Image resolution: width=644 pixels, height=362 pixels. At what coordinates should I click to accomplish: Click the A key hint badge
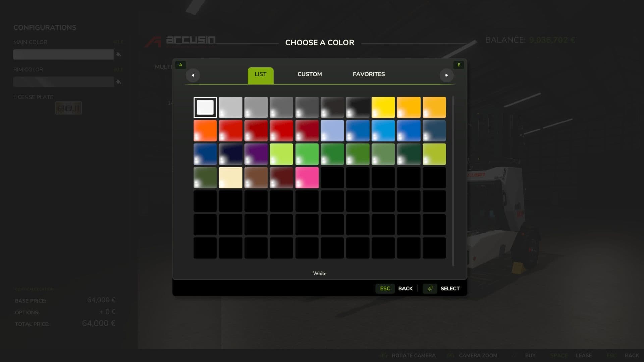click(181, 65)
